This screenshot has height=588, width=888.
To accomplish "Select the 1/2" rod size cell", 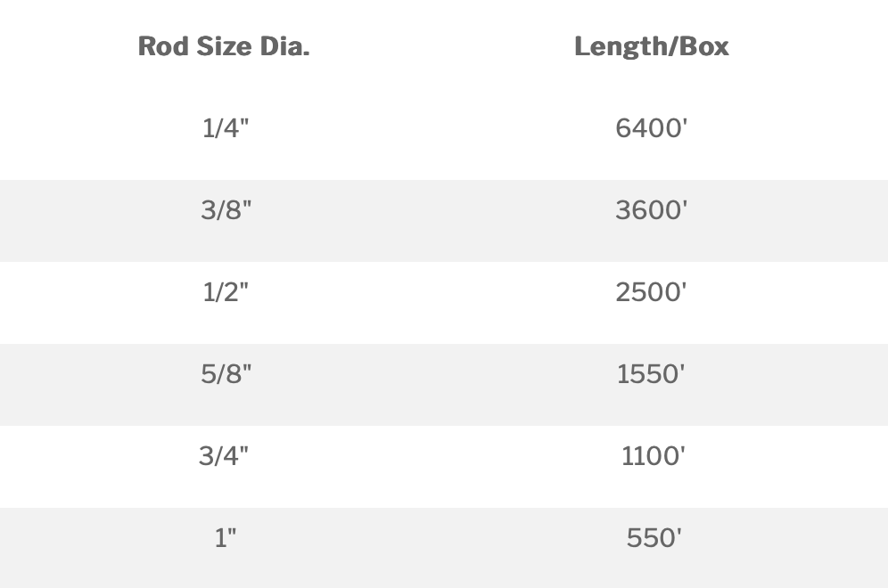I will [x=225, y=292].
